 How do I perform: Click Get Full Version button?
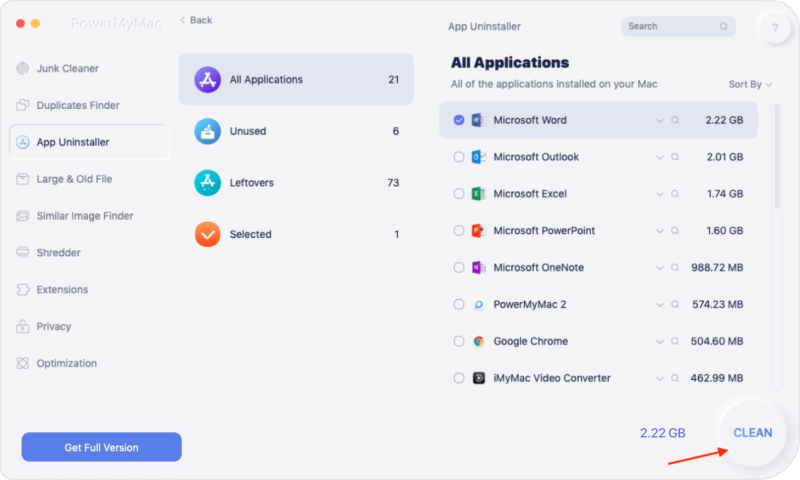pos(102,447)
